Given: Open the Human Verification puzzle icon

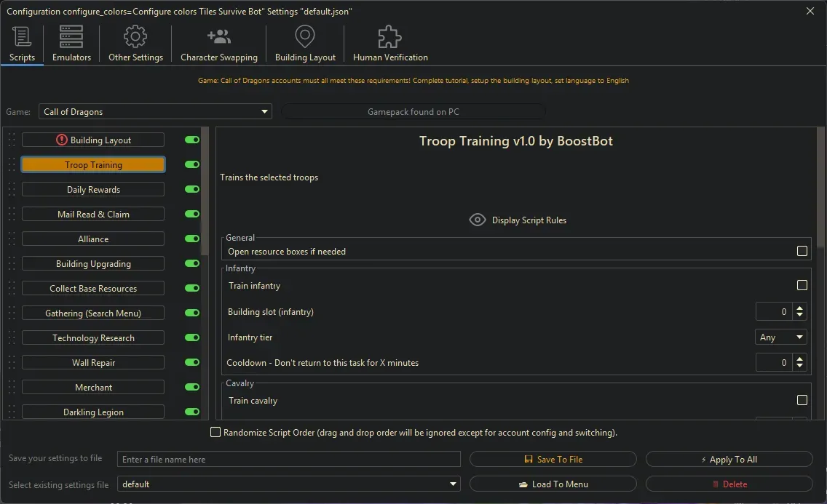Looking at the screenshot, I should tap(389, 34).
